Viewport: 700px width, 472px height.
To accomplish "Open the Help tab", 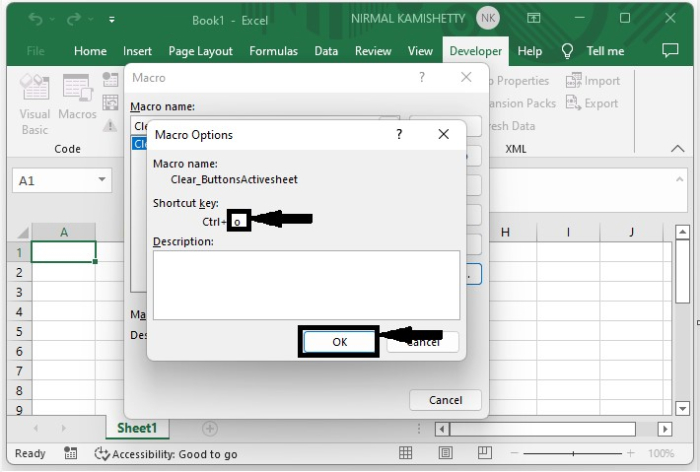I will [529, 51].
